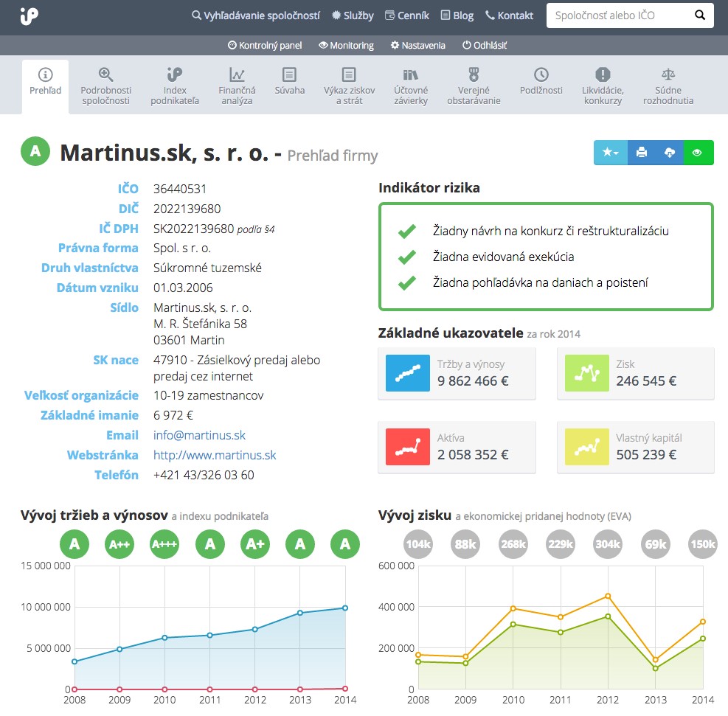Open the Podrobnosti spoločnosti tab
The width and height of the screenshot is (728, 716).
(x=106, y=86)
